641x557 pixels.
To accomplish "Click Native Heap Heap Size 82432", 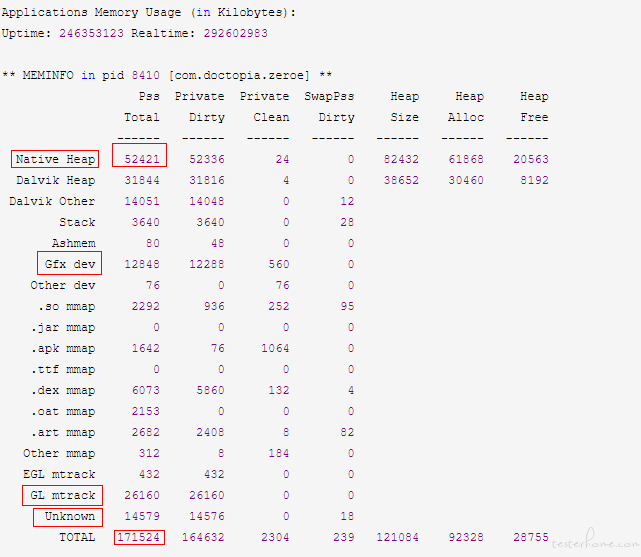I will click(401, 159).
